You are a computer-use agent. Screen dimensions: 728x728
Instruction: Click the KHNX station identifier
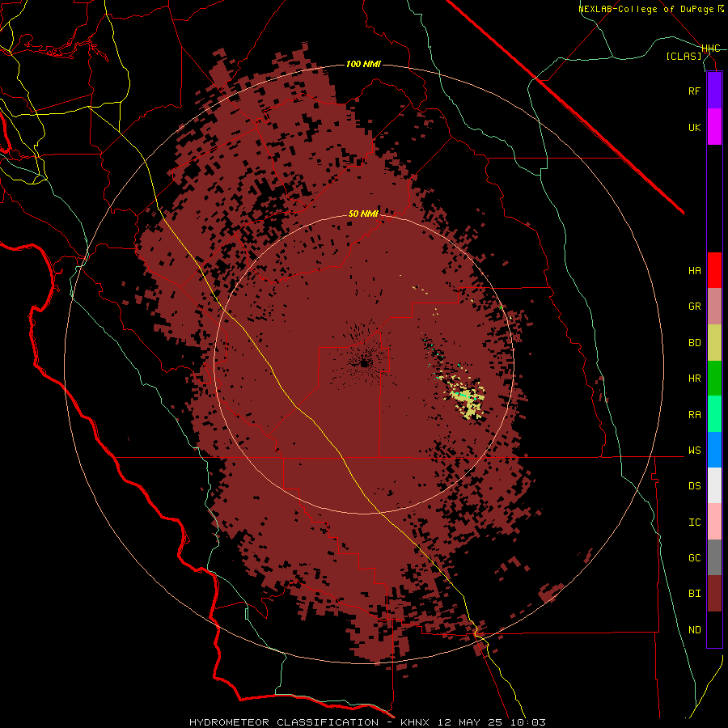pyautogui.click(x=415, y=722)
